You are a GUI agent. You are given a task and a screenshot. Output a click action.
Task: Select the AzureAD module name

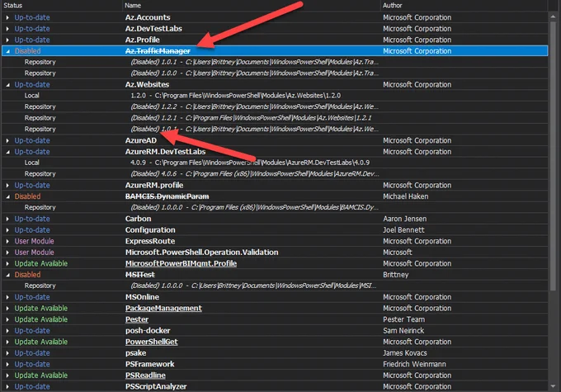[140, 140]
